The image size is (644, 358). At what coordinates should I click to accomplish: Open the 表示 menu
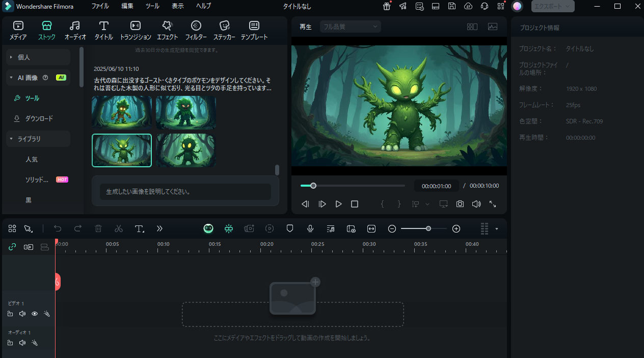click(178, 6)
